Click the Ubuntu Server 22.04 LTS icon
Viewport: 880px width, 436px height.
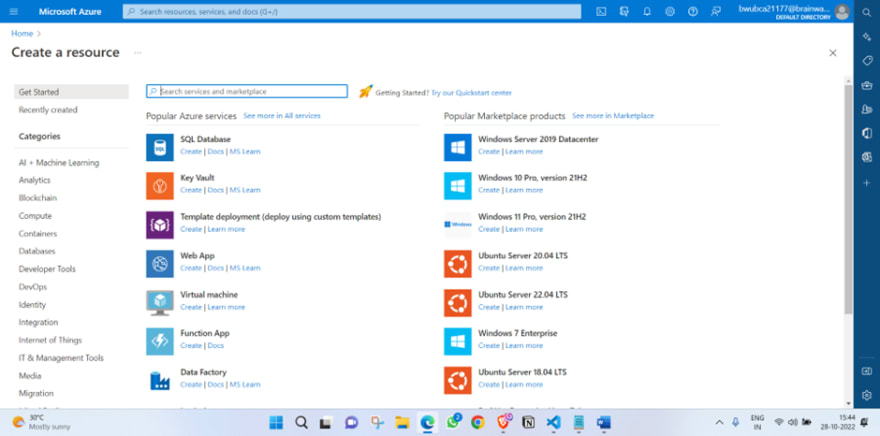tap(458, 302)
